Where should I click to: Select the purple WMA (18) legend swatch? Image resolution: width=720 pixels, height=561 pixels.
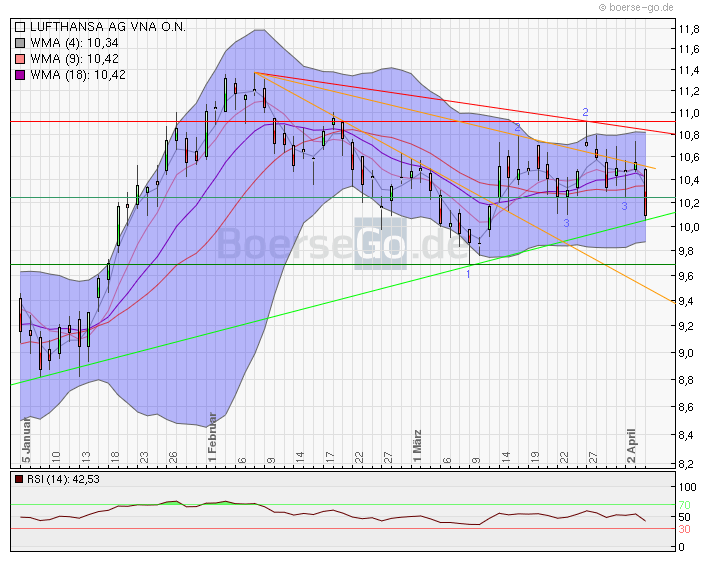(x=21, y=75)
